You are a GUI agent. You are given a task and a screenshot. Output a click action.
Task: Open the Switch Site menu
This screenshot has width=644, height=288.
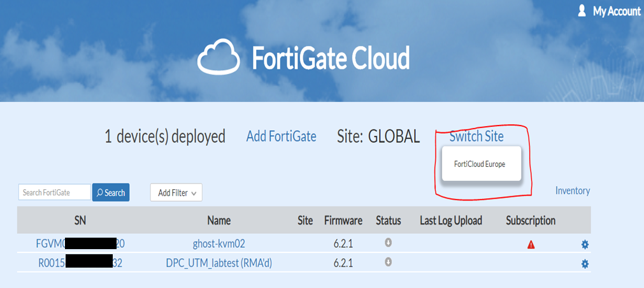pos(476,136)
